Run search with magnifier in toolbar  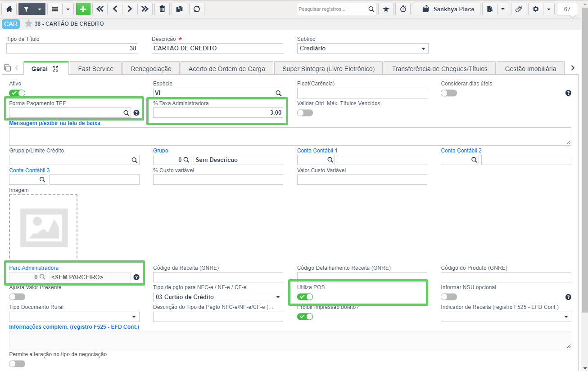click(371, 9)
